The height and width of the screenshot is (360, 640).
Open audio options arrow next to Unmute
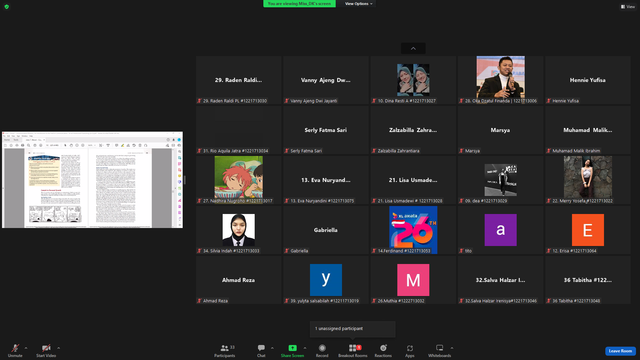[26, 348]
